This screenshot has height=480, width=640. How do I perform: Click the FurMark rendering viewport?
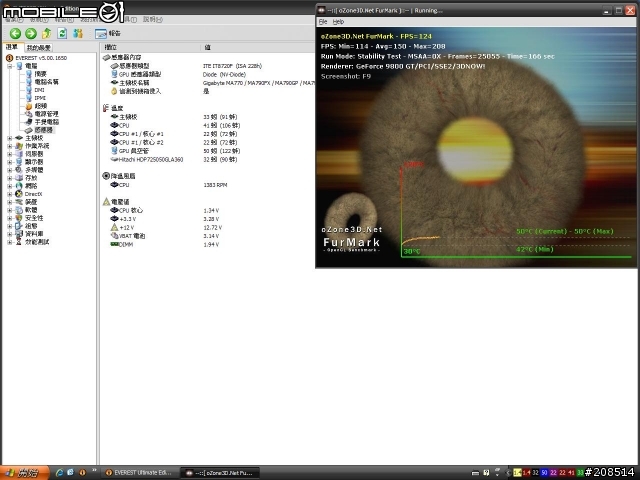pyautogui.click(x=476, y=147)
